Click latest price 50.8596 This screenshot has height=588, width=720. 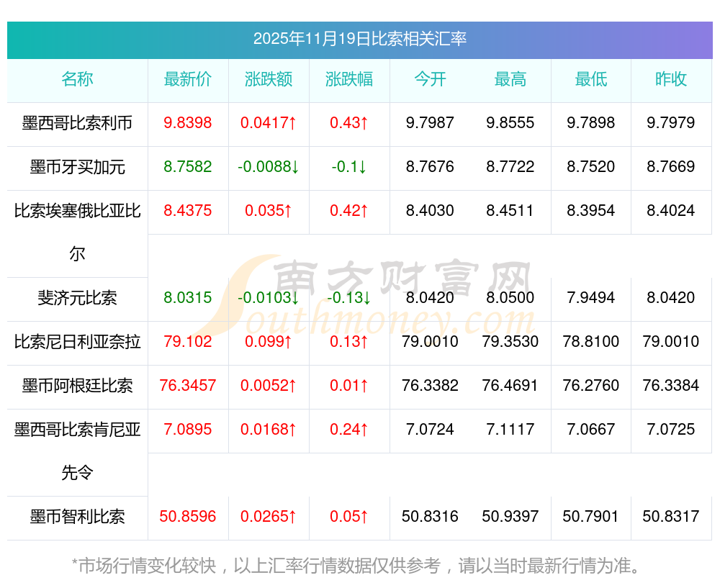(x=187, y=517)
